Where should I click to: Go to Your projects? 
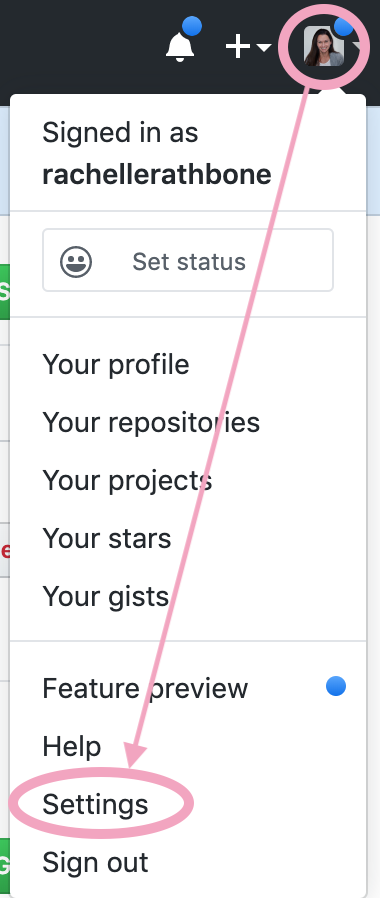pos(188,480)
